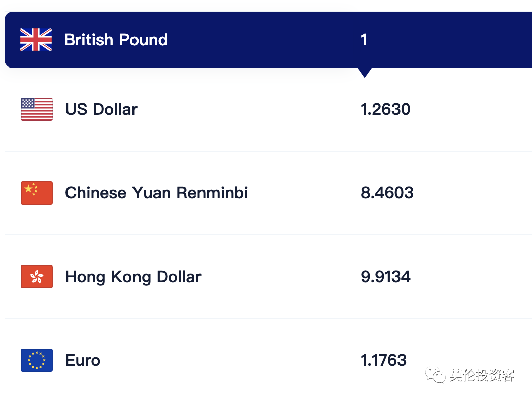Click the British flag icon
Viewport: 532px width, 399px height.
(36, 40)
